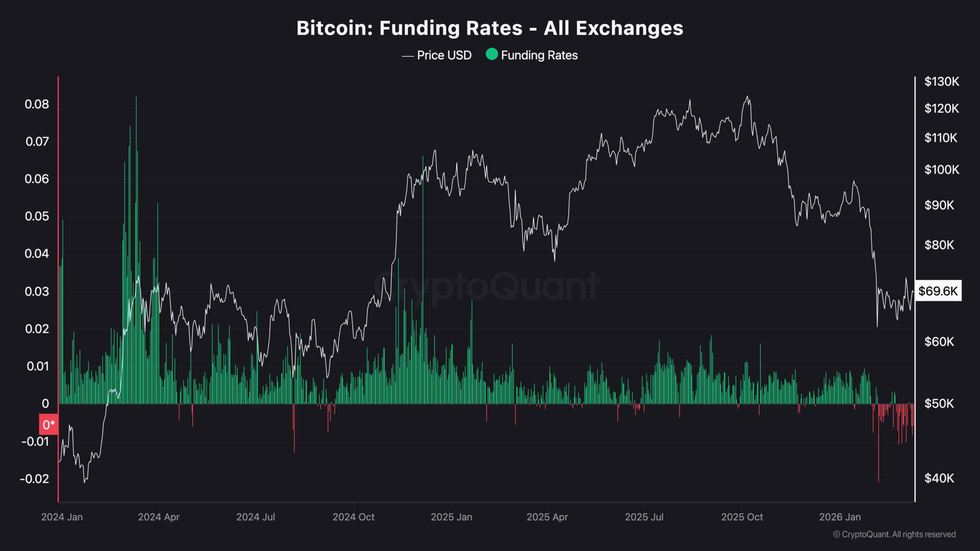Screen dimensions: 980x551
Task: Click the CryptoQuant watermark in chart center
Action: (x=486, y=286)
